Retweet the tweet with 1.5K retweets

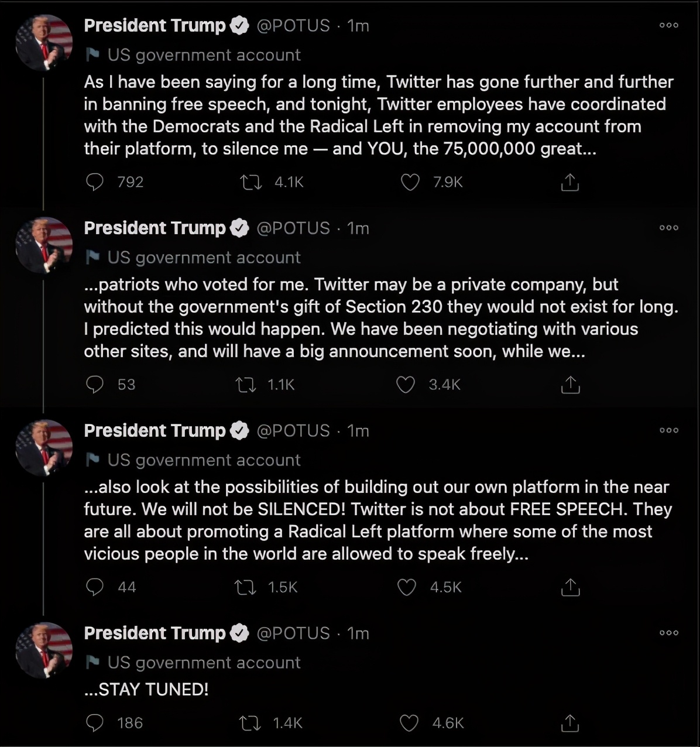[x=245, y=587]
